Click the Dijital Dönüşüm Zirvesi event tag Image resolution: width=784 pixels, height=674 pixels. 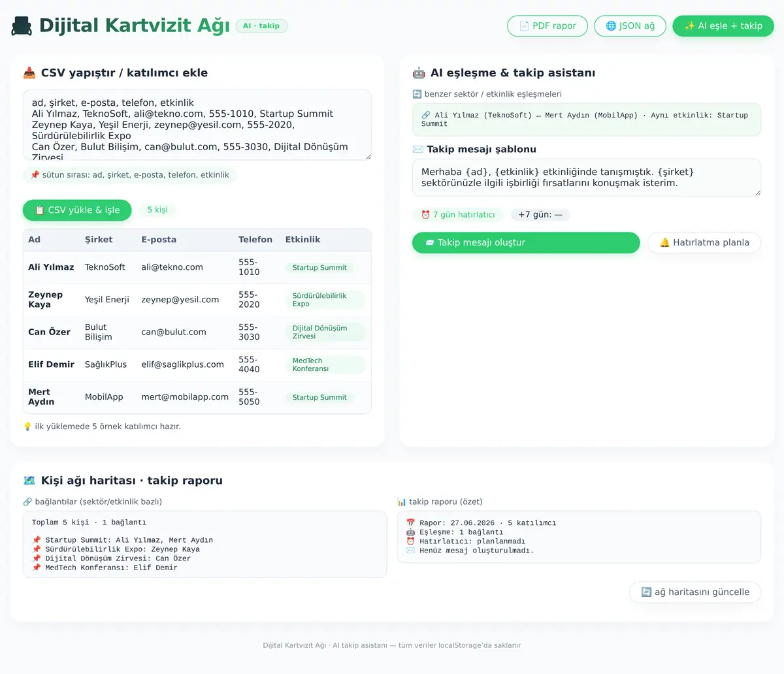[325, 332]
